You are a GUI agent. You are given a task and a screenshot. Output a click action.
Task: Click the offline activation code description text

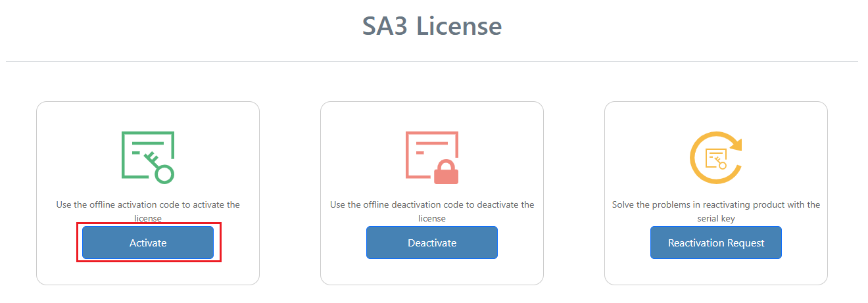click(147, 205)
